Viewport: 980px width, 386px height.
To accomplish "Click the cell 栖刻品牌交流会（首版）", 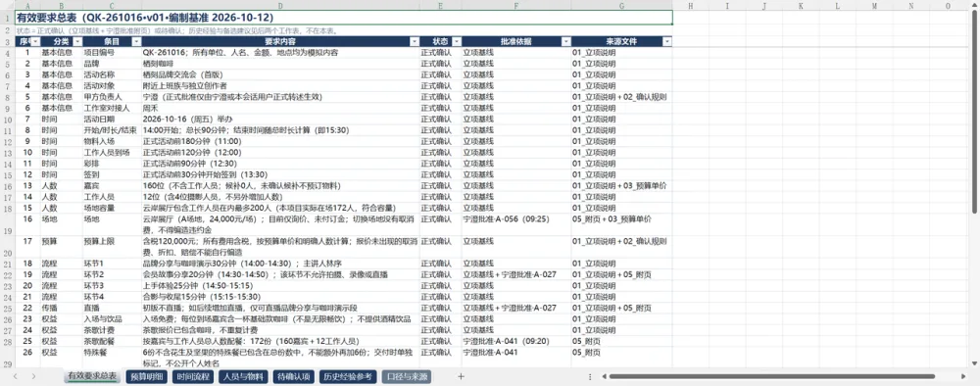I will pos(280,75).
